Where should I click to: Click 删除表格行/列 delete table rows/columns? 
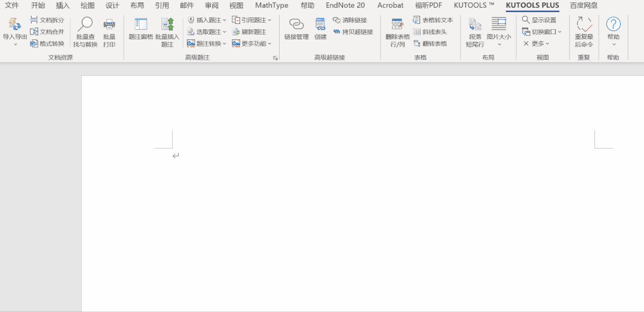[397, 33]
